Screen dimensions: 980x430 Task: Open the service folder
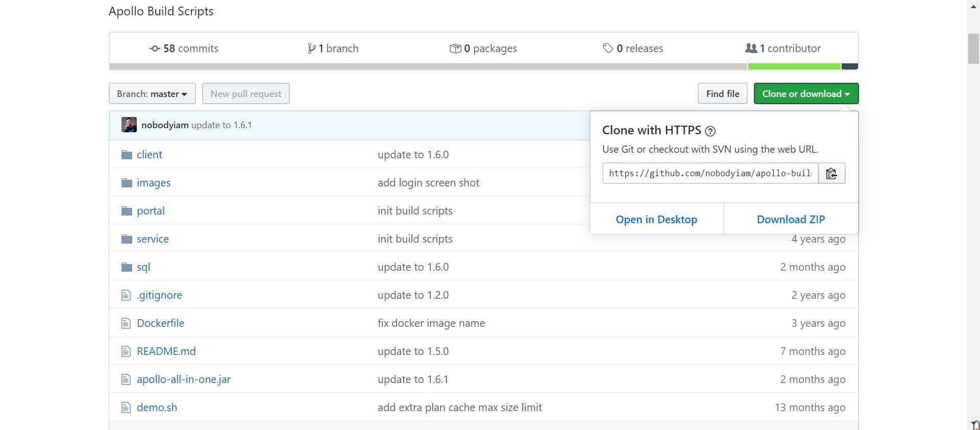(x=153, y=239)
